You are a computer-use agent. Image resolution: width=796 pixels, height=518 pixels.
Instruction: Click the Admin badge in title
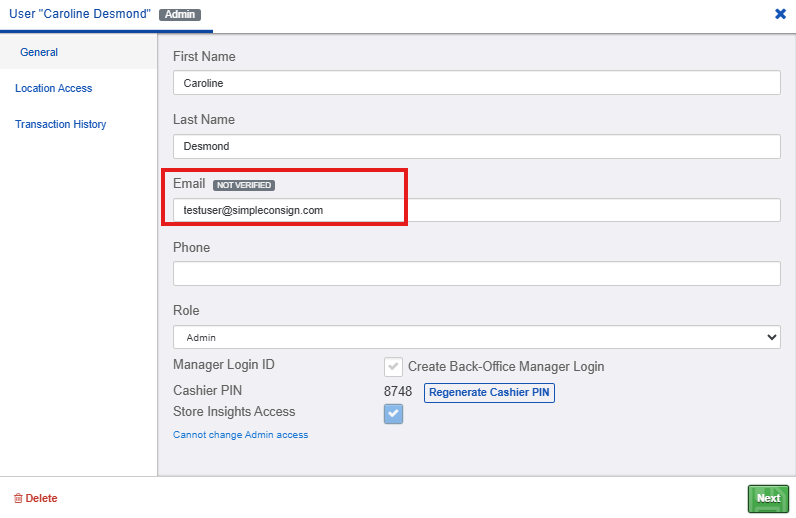[x=180, y=15]
